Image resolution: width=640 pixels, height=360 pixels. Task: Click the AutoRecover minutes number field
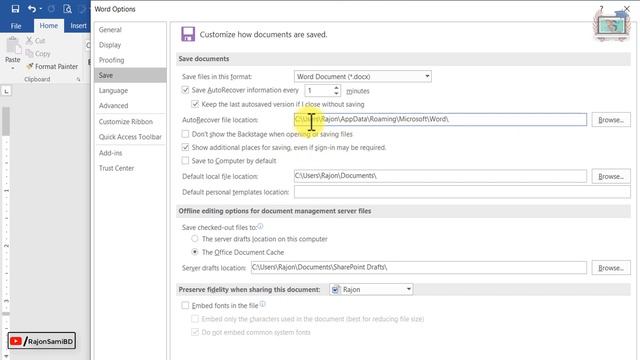point(319,91)
